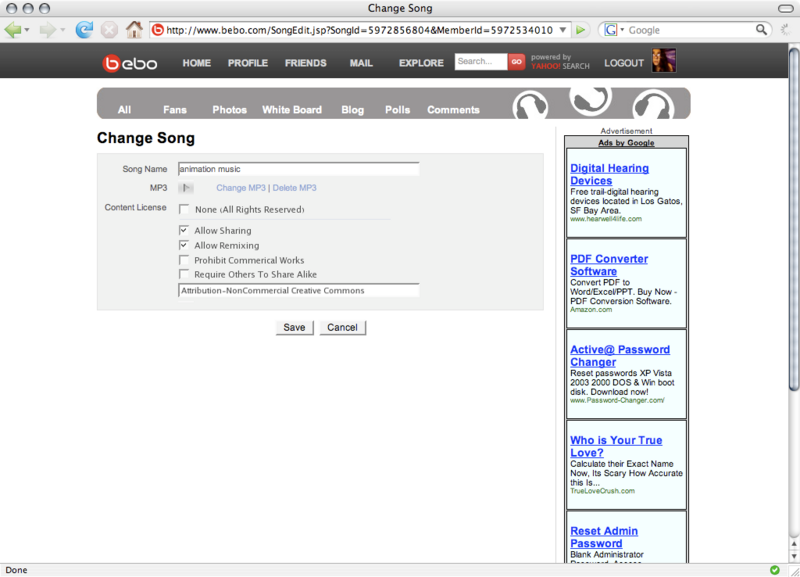
Task: Click the vertical scrollbar thumb
Action: pyautogui.click(x=794, y=218)
